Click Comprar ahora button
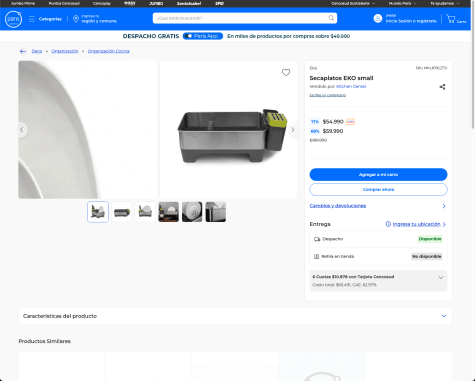475x381 pixels. 378,189
